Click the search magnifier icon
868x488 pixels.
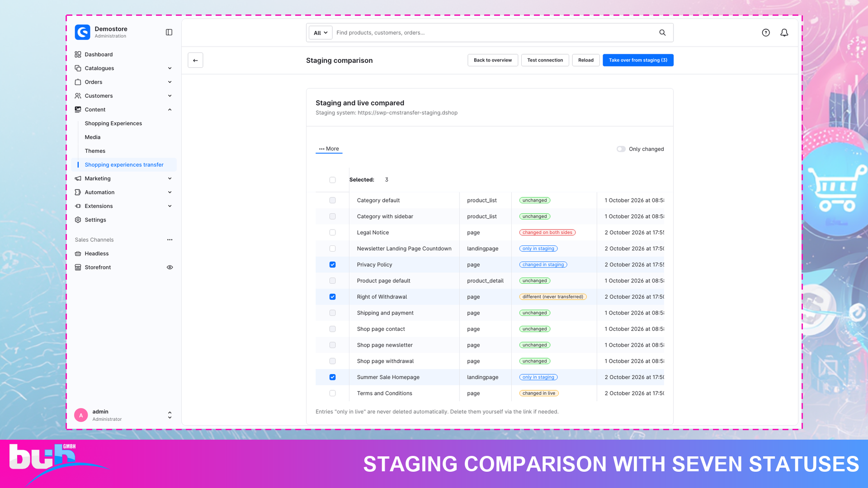click(662, 33)
